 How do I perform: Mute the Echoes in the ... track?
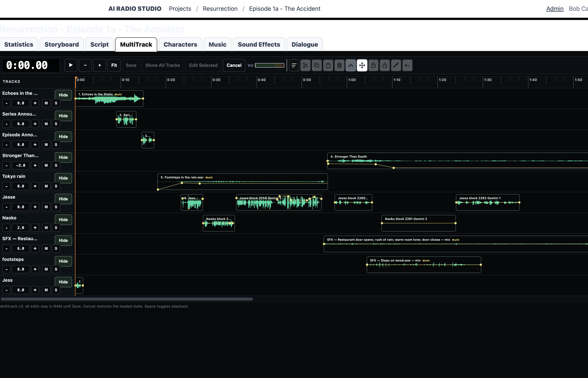(46, 103)
